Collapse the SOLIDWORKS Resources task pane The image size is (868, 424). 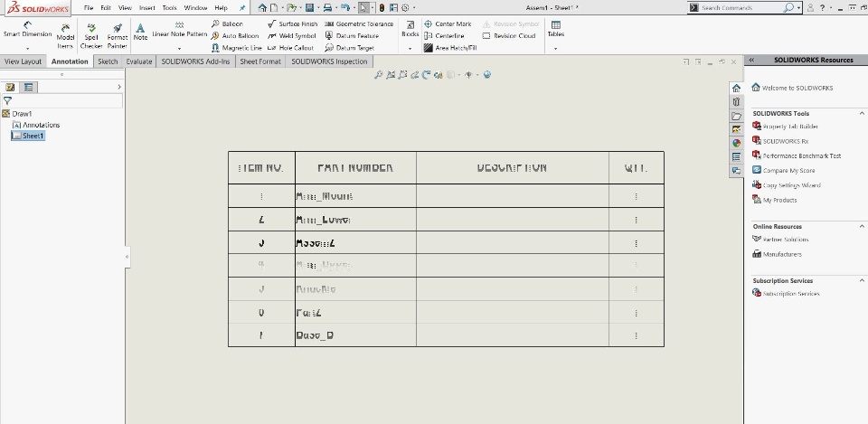751,60
